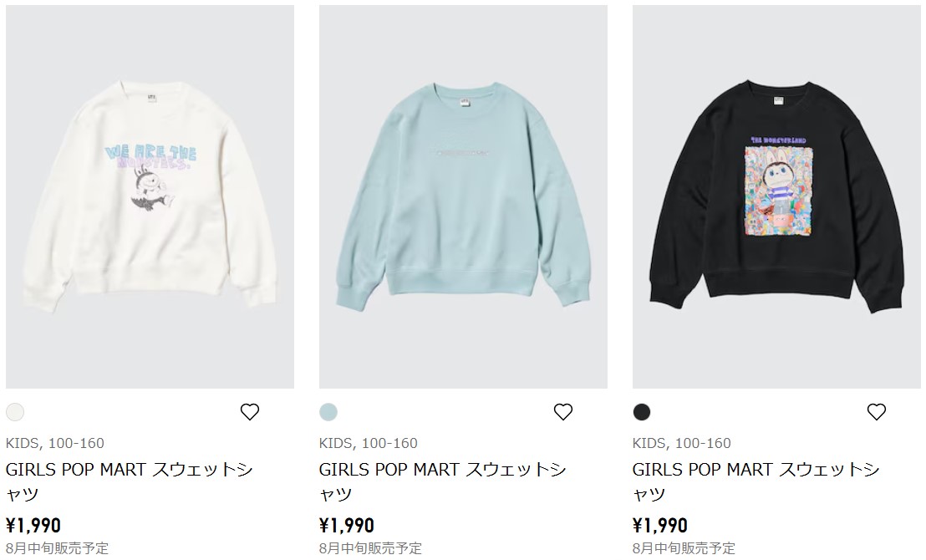Click KIDS, 100-160 label under the blue sweatshirt
926x560 pixels.
point(368,443)
